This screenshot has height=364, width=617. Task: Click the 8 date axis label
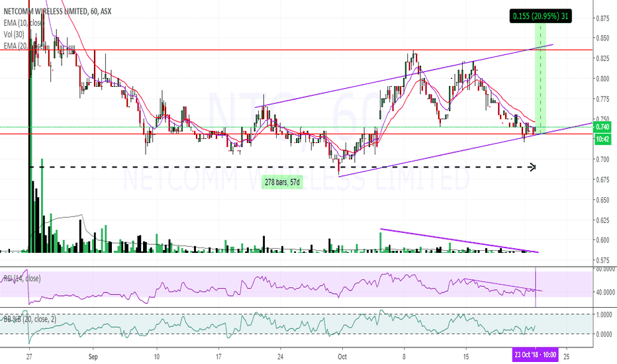404,357
